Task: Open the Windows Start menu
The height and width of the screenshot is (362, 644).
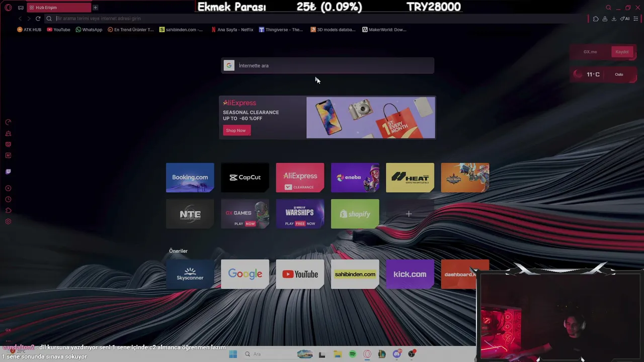Action: (233, 354)
